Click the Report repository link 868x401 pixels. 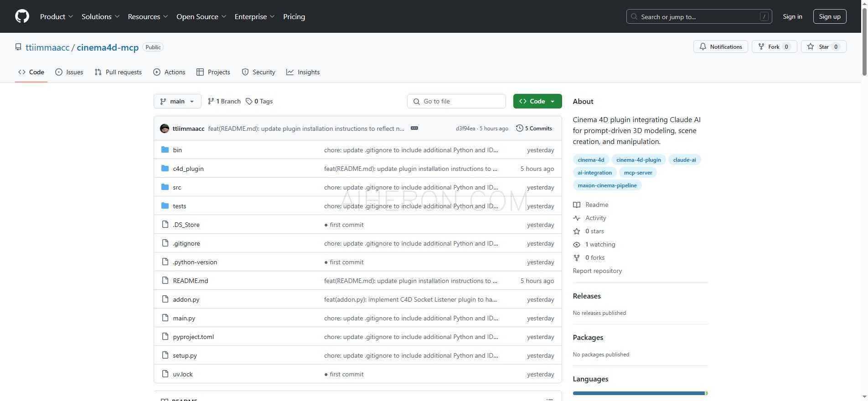coord(597,271)
